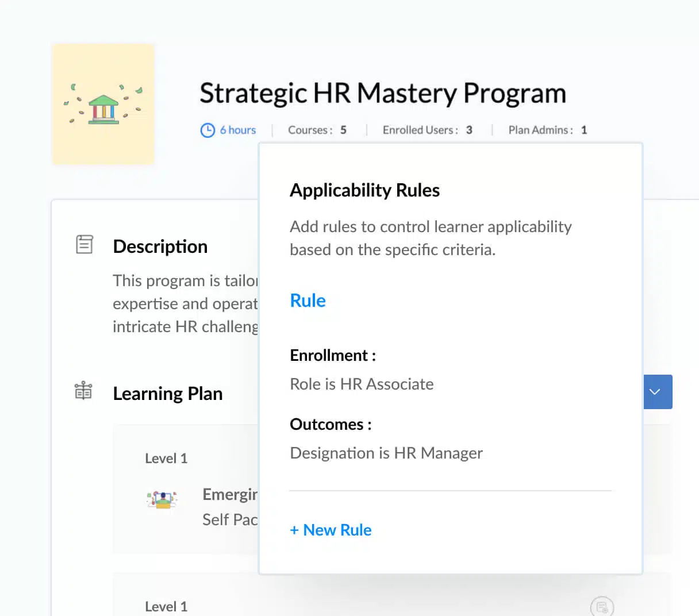This screenshot has height=616, width=699.
Task: Click the clock icon beside 6 hours
Action: 208,130
